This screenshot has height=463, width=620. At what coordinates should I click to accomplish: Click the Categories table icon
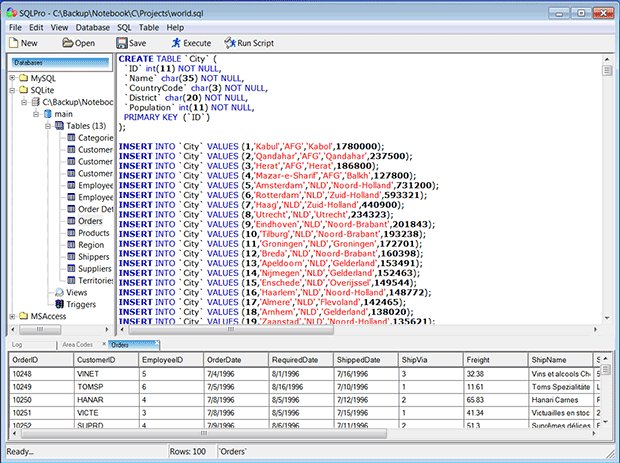click(x=71, y=138)
